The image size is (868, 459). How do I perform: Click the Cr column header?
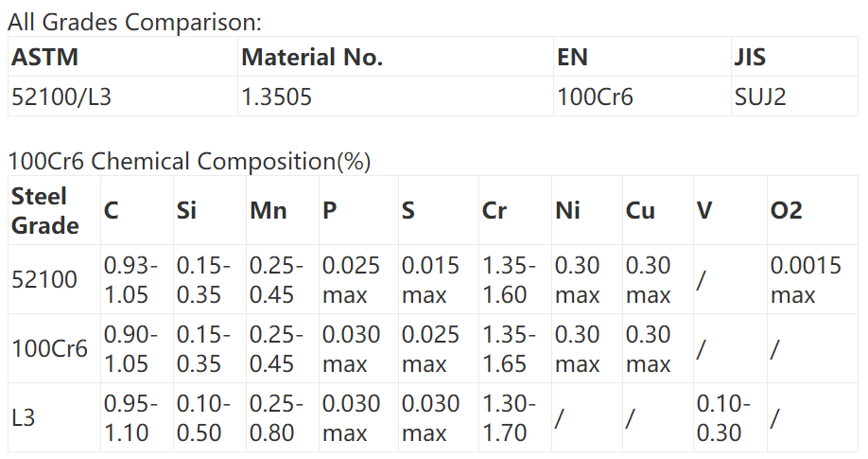(495, 210)
